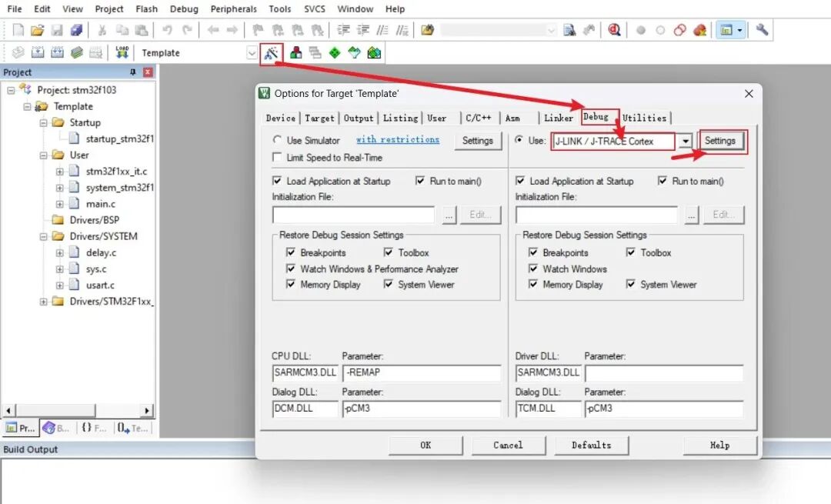831x504 pixels.
Task: Click the Driver DLL Parameter input field
Action: (x=663, y=373)
